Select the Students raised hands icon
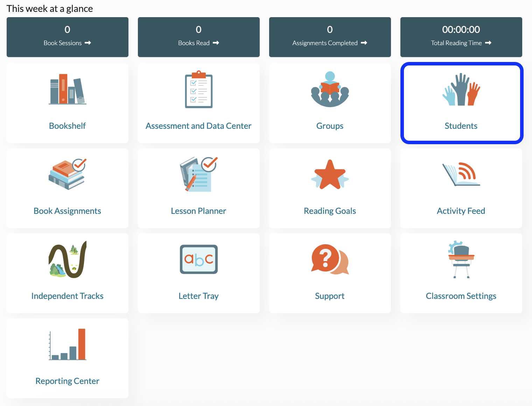Image resolution: width=532 pixels, height=406 pixels. tap(461, 89)
